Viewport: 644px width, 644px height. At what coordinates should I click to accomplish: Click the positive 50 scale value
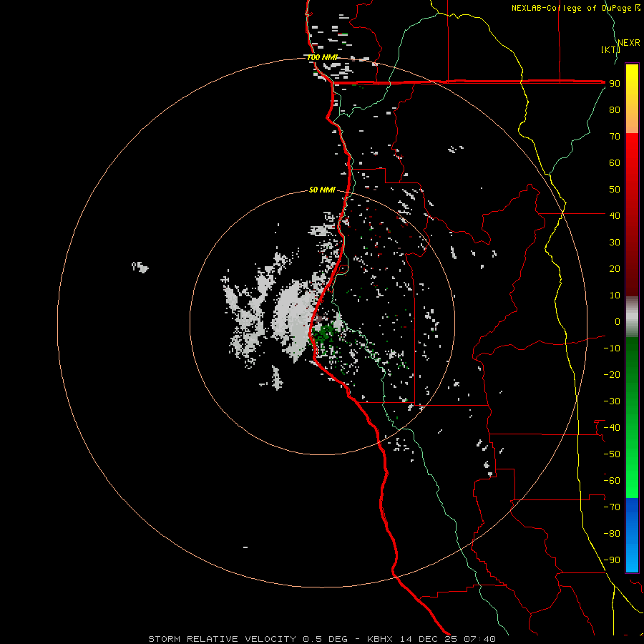(x=615, y=190)
